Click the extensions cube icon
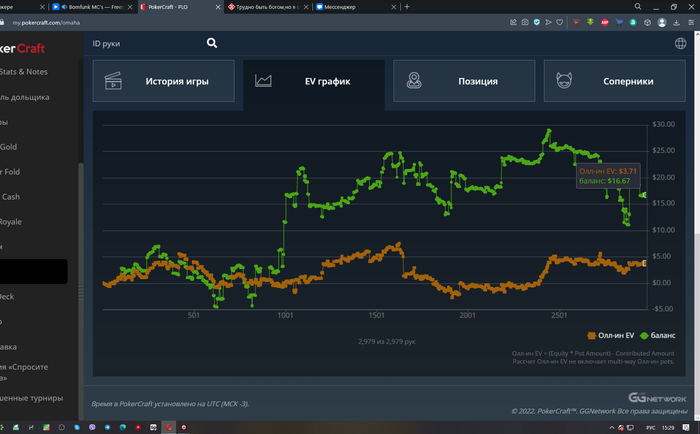Image resolution: width=700 pixels, height=434 pixels. [x=647, y=22]
